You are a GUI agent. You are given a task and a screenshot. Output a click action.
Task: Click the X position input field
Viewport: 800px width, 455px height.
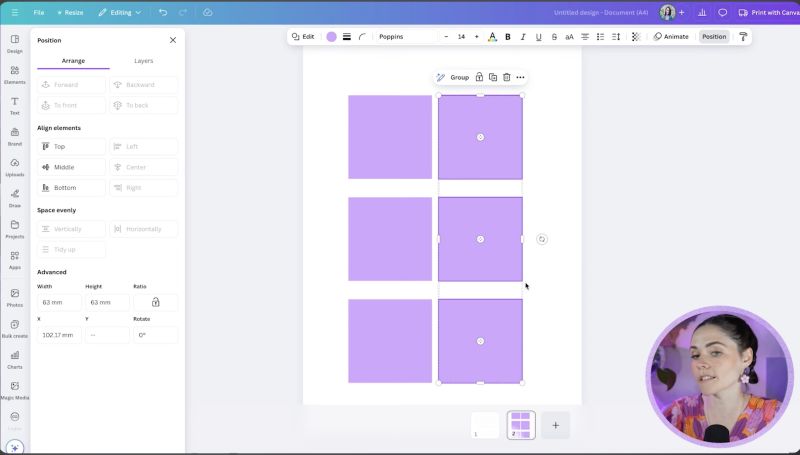[59, 335]
